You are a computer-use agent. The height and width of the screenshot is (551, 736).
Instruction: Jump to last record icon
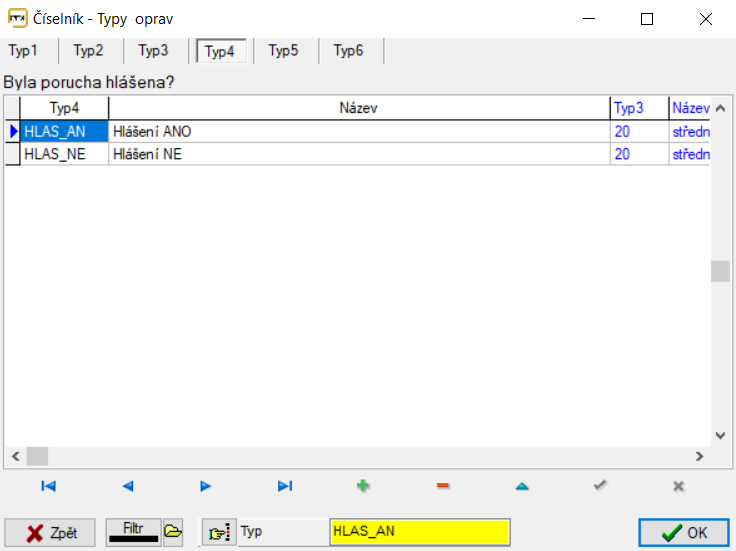click(285, 486)
